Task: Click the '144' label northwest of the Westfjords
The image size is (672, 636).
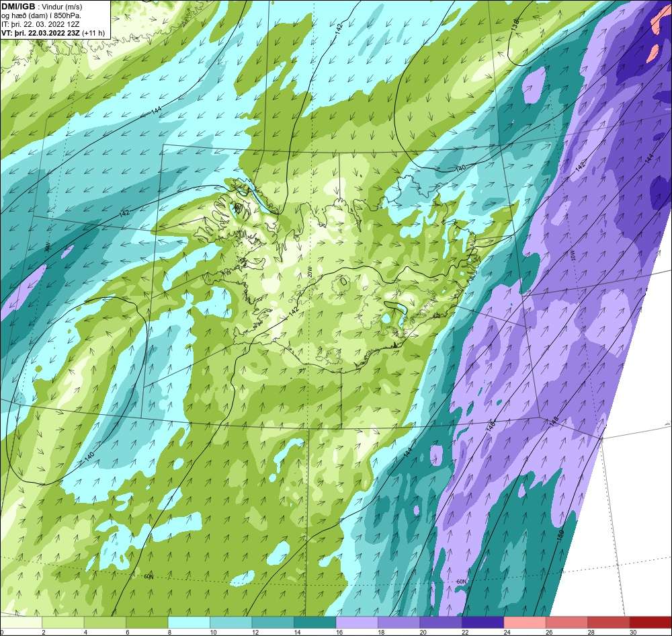Action: click(157, 111)
